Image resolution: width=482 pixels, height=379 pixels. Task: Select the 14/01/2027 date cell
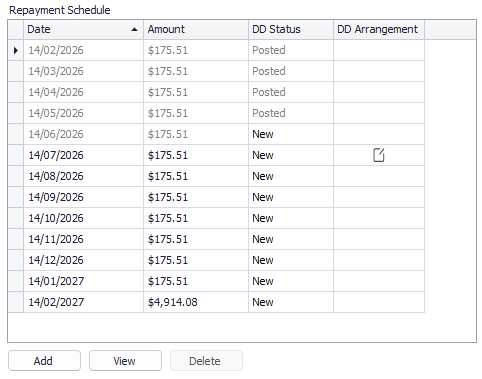click(83, 281)
